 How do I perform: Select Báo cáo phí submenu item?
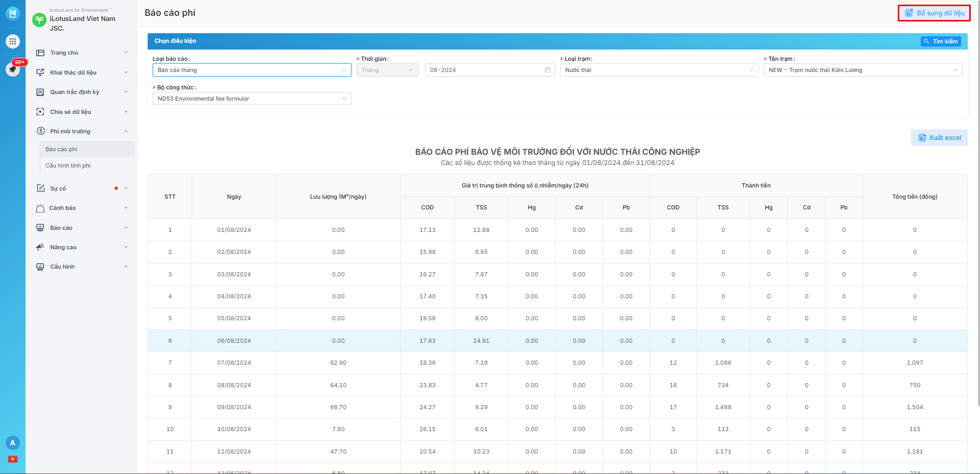pyautogui.click(x=87, y=149)
